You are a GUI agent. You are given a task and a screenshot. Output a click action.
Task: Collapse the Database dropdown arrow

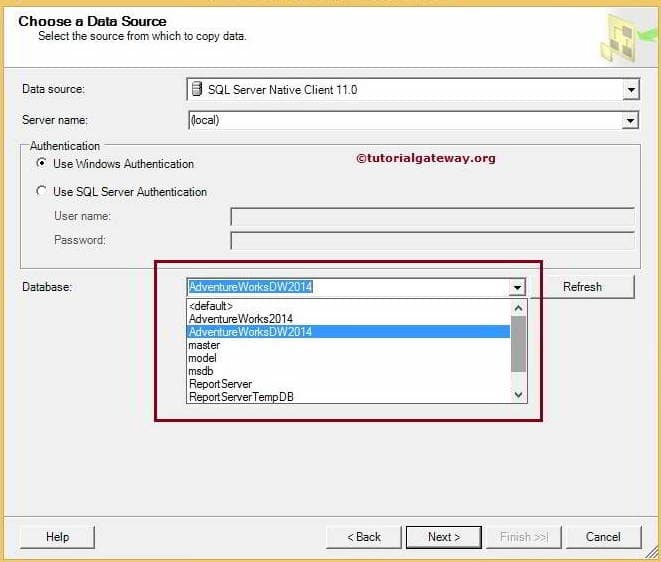coord(517,288)
